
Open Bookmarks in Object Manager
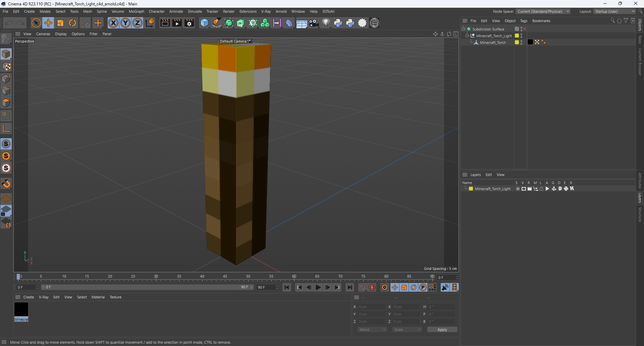pos(541,21)
